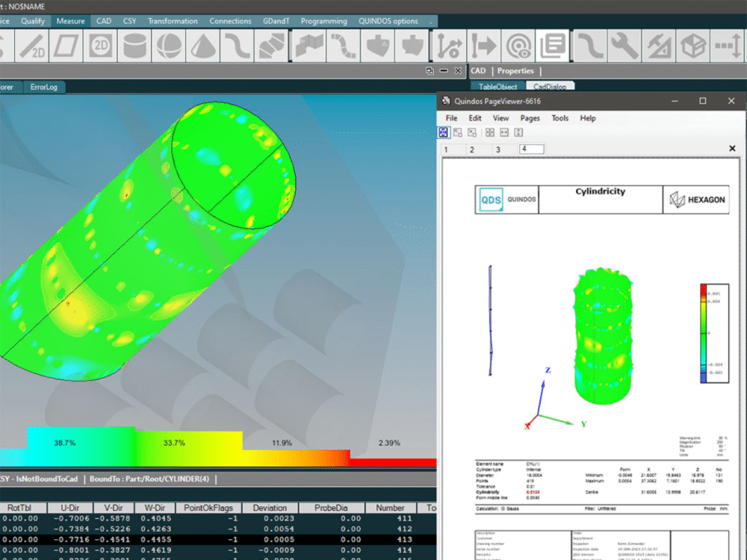Click the first blue PageViewer toolbar icon
Screen dimensions: 747x560
(444, 132)
